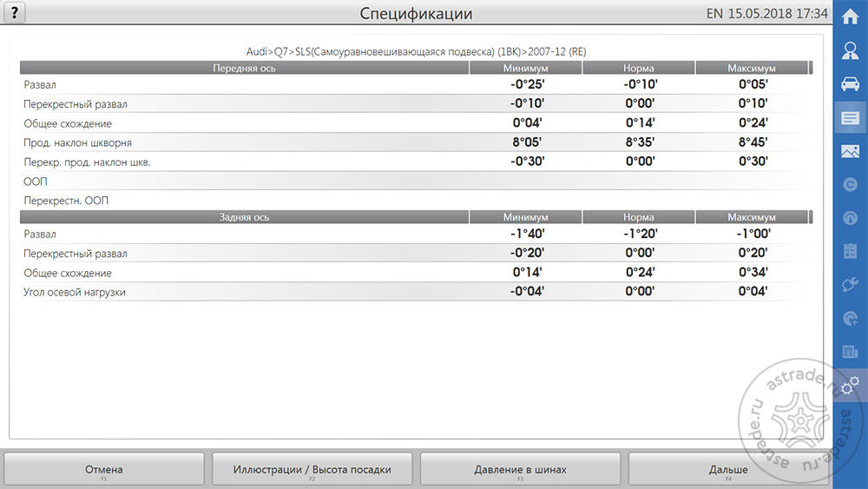This screenshot has height=489, width=868.
Task: Click caster minimum value 8°05'
Action: 527,142
